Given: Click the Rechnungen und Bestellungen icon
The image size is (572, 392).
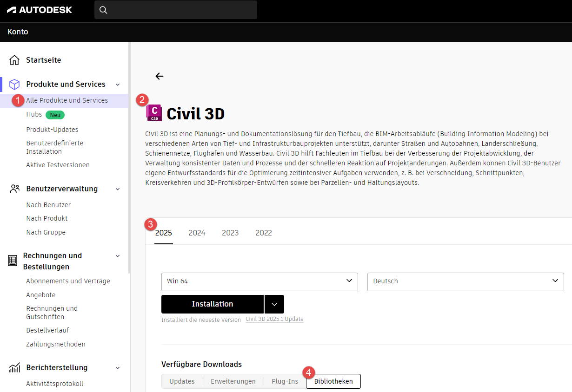Looking at the screenshot, I should pyautogui.click(x=13, y=261).
